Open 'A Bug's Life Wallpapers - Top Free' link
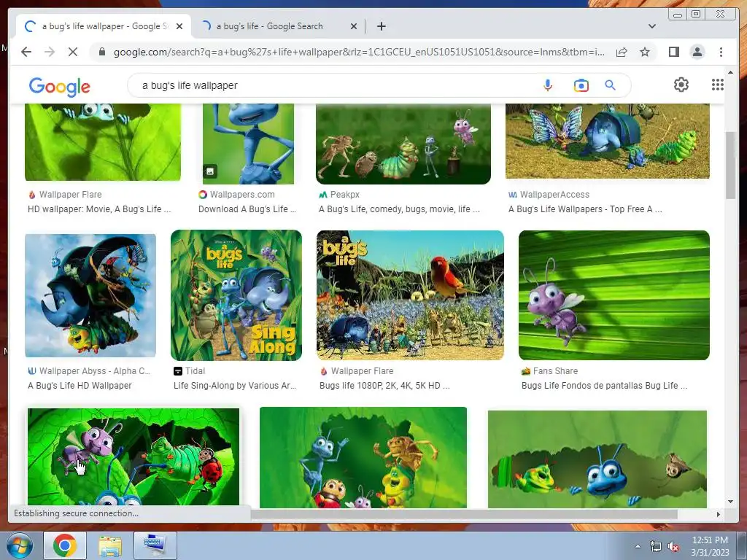Image resolution: width=747 pixels, height=560 pixels. coord(585,209)
